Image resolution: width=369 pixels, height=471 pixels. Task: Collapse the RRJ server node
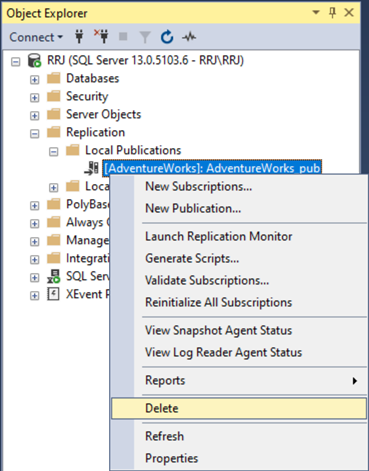tap(15, 62)
